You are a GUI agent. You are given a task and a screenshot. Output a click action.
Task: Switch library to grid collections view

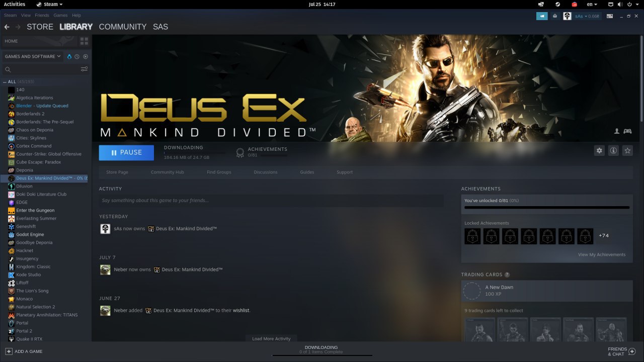[84, 41]
